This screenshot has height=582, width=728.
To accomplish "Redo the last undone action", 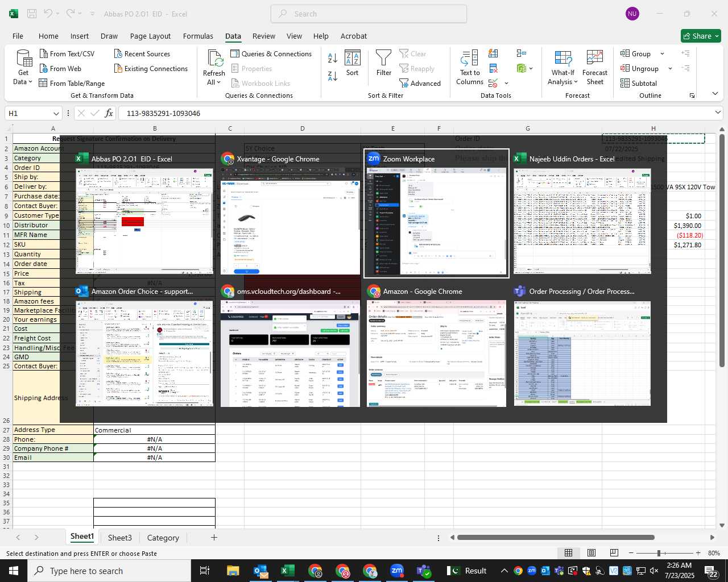I will pyautogui.click(x=70, y=14).
